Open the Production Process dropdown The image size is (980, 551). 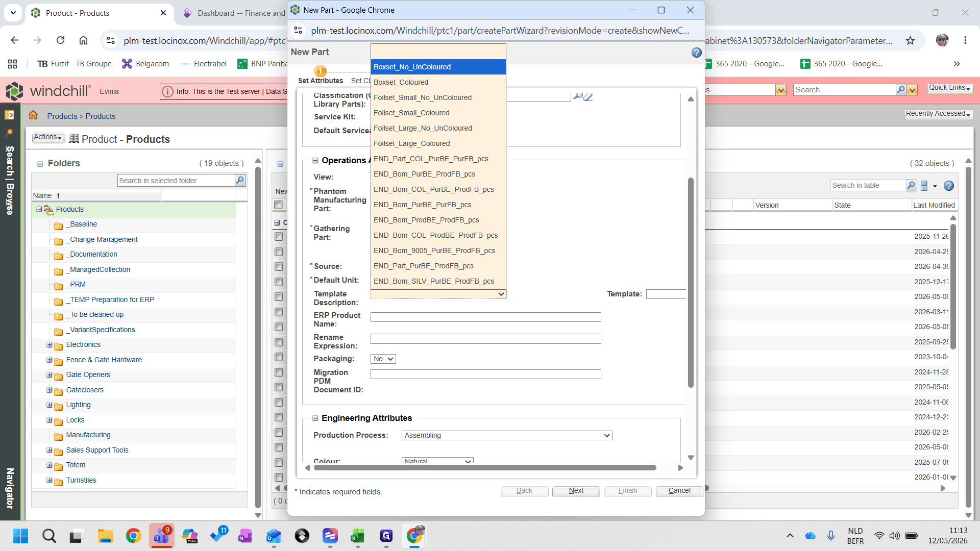coord(507,435)
